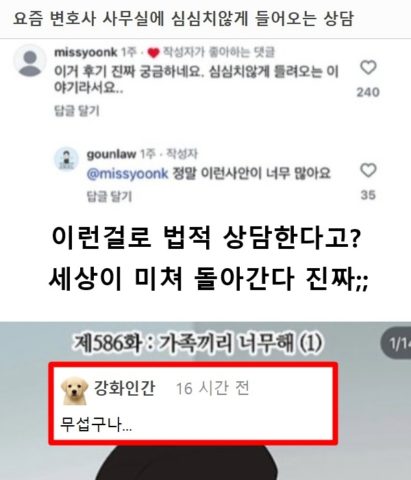Like missyoonk's comment with heart icon
Viewport: 411px width, 480px height.
(x=368, y=67)
